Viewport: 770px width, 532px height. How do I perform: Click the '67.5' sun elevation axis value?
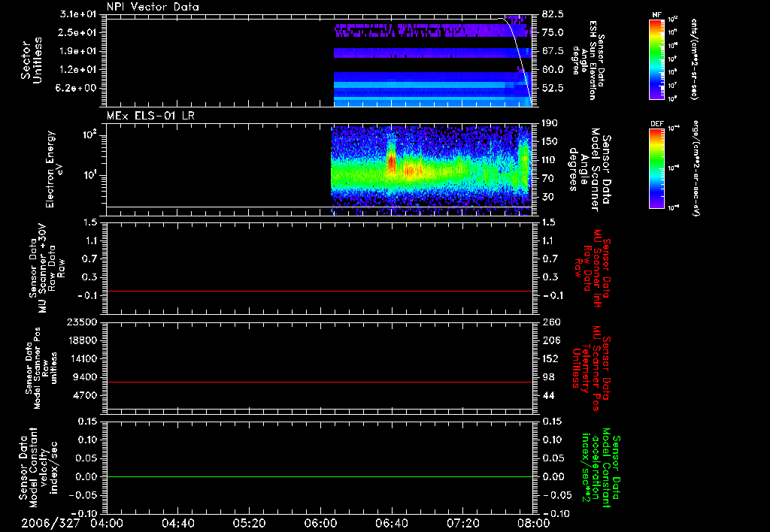[x=553, y=51]
